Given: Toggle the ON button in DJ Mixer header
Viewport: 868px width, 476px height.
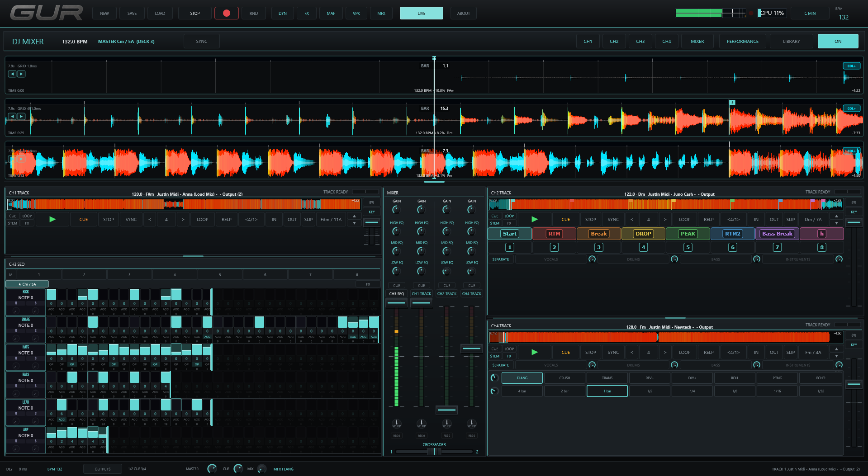Looking at the screenshot, I should pos(838,41).
